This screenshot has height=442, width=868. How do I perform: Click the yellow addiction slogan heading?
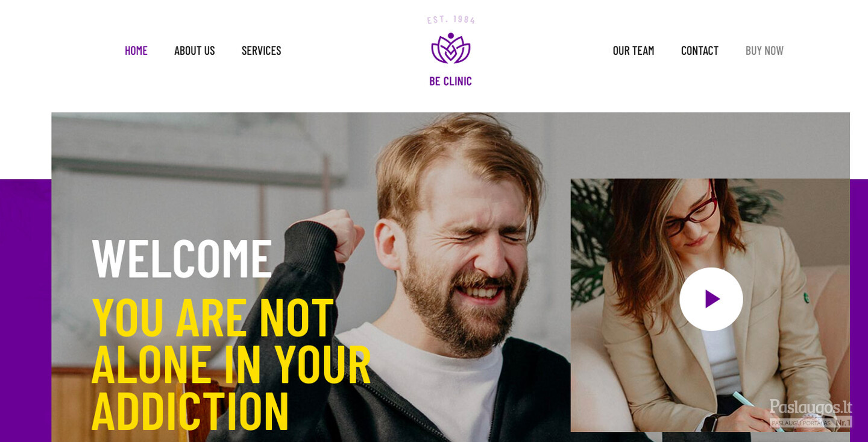click(231, 364)
